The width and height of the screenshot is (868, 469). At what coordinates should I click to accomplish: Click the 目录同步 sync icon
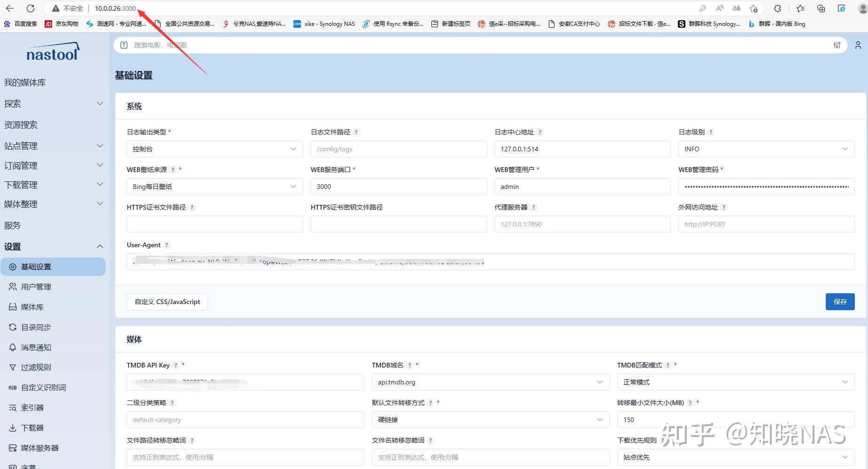pyautogui.click(x=13, y=327)
